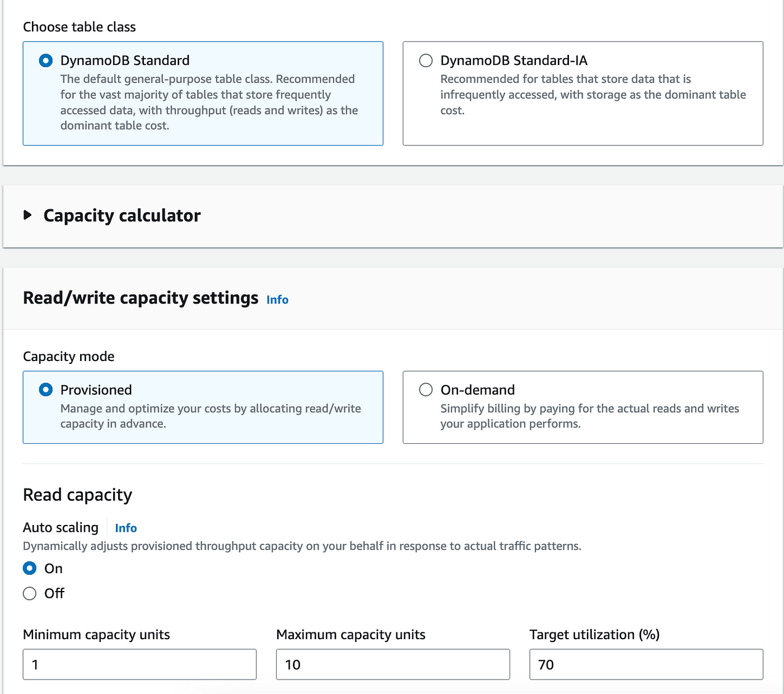The height and width of the screenshot is (694, 784).
Task: Click the 'Target utilization (%)' label
Action: [595, 635]
